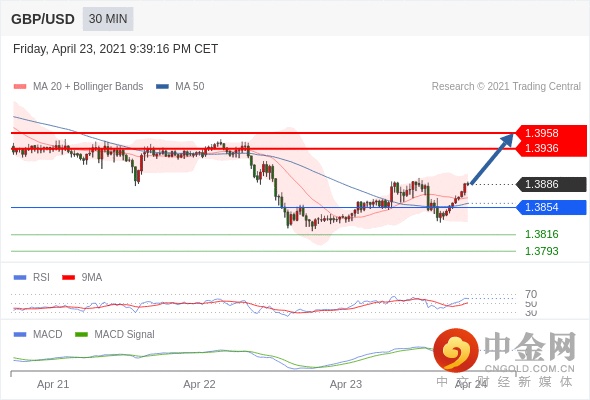The image size is (590, 400).
Task: Click the 'MA 20 + Bollinger Bands' legend label
Action: click(88, 87)
